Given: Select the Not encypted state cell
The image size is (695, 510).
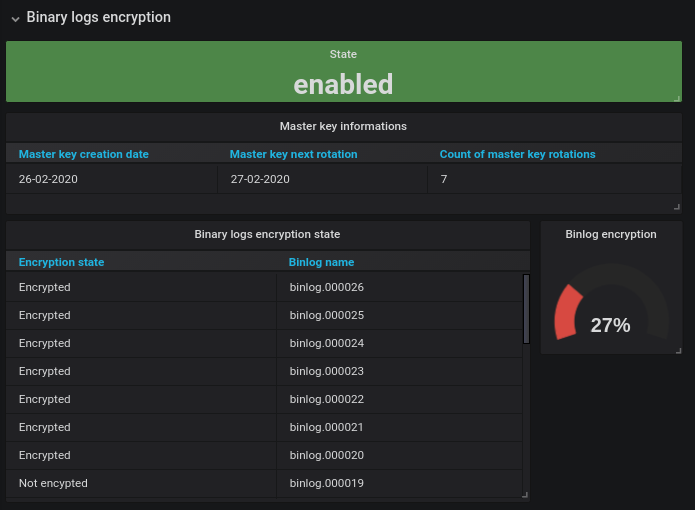Looking at the screenshot, I should click(53, 483).
